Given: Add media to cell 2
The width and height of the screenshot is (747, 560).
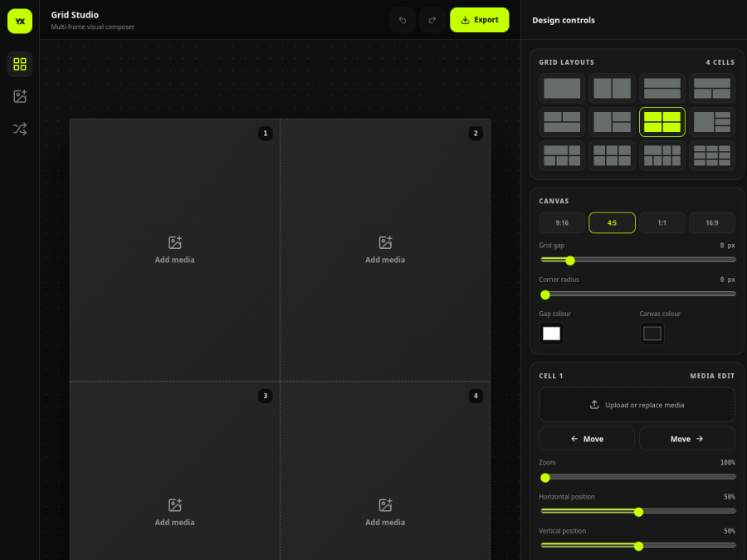Looking at the screenshot, I should (x=385, y=250).
